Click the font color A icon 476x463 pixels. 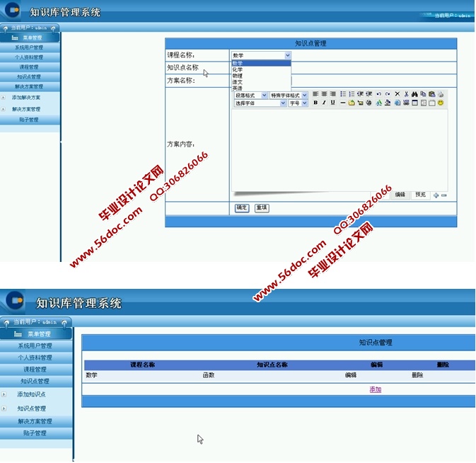click(379, 103)
